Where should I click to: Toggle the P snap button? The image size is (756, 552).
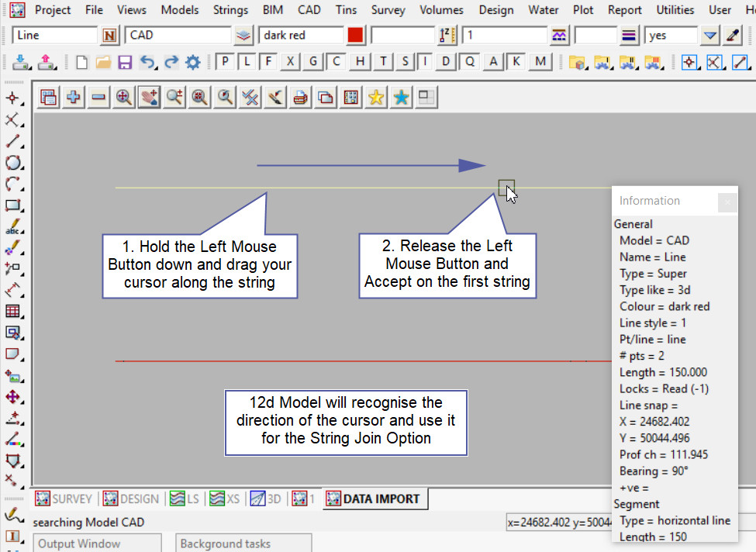(x=224, y=62)
